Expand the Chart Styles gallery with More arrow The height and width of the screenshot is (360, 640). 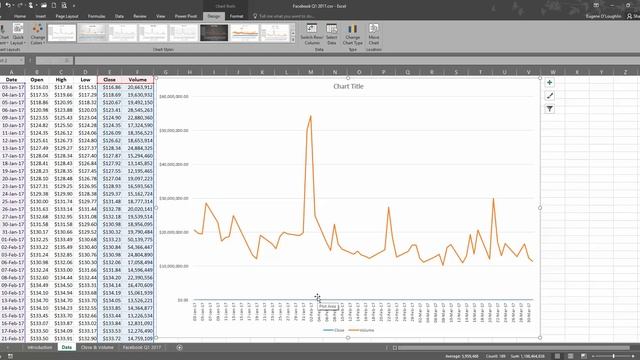(x=293, y=40)
